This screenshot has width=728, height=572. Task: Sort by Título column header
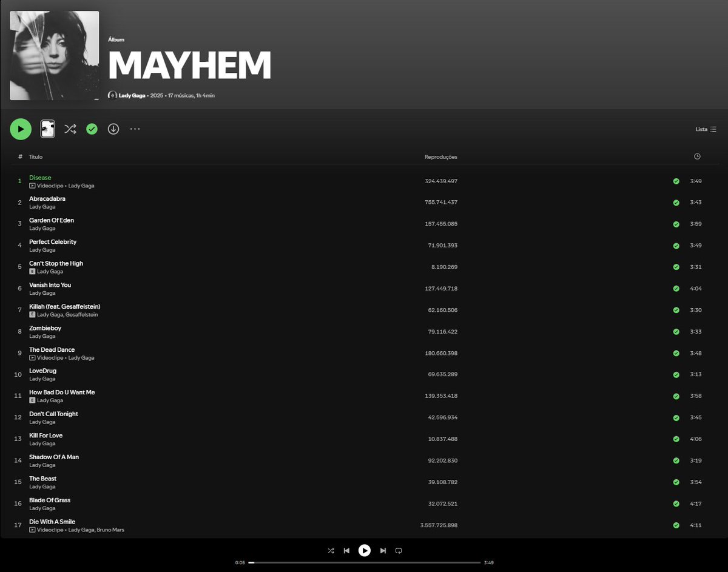[x=36, y=156]
